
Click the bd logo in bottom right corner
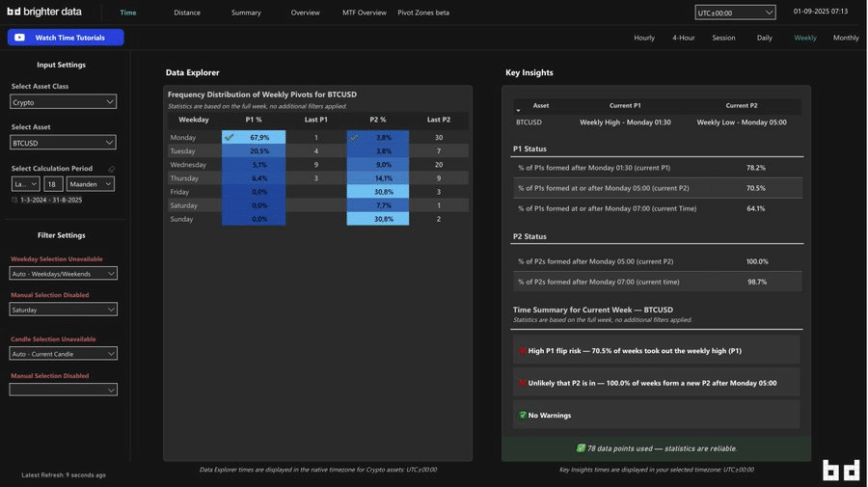pos(840,470)
